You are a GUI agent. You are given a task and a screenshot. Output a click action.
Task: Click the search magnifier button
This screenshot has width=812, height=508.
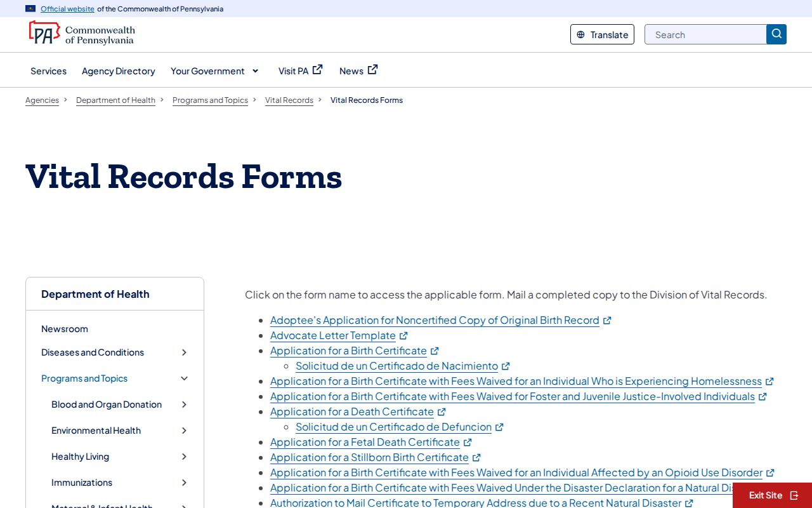(776, 34)
